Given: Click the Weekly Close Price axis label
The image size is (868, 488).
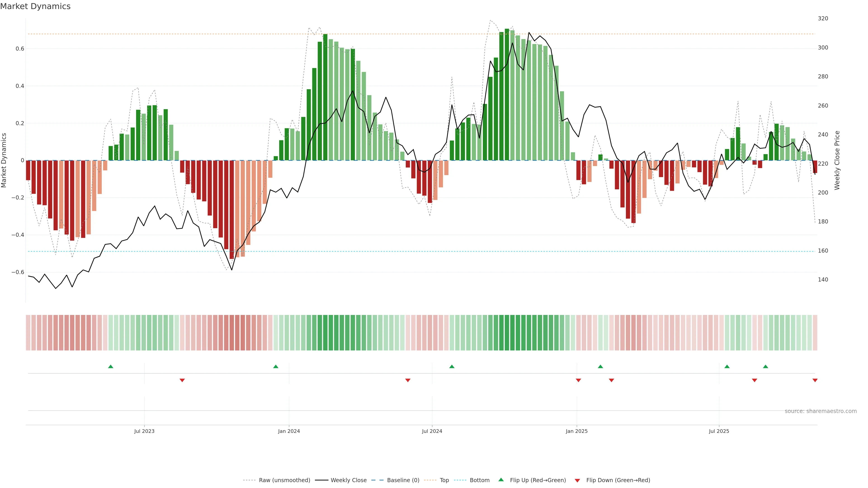Looking at the screenshot, I should coord(837,160).
